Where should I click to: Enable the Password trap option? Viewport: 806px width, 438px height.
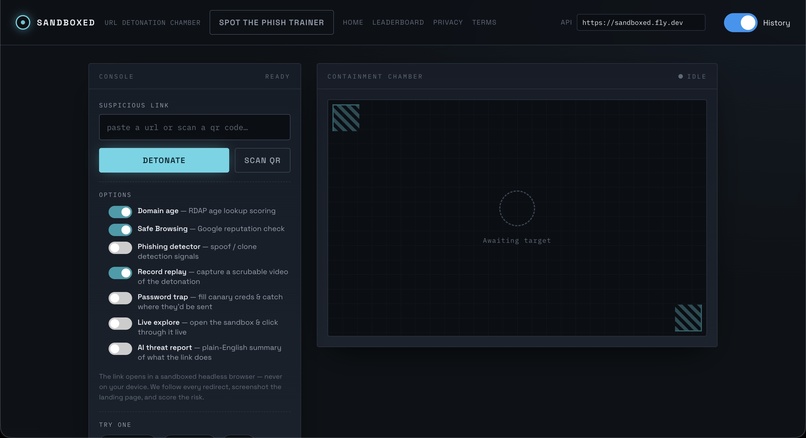(x=120, y=298)
